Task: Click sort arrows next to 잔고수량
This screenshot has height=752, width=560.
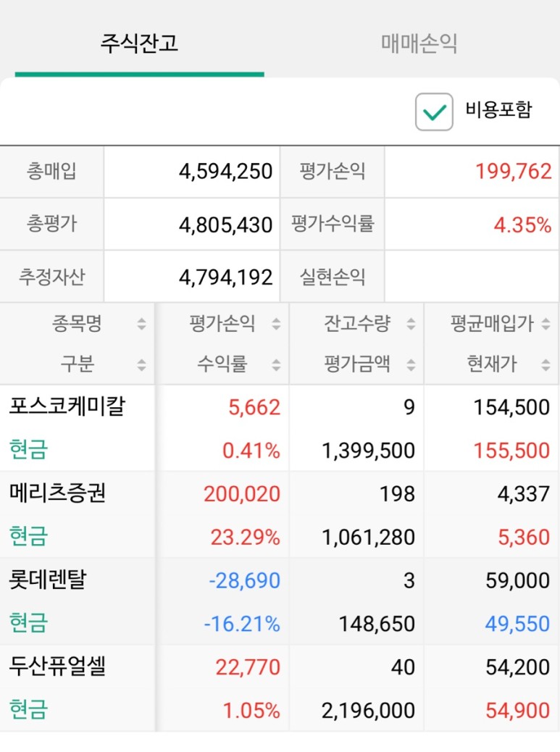Action: [x=411, y=324]
